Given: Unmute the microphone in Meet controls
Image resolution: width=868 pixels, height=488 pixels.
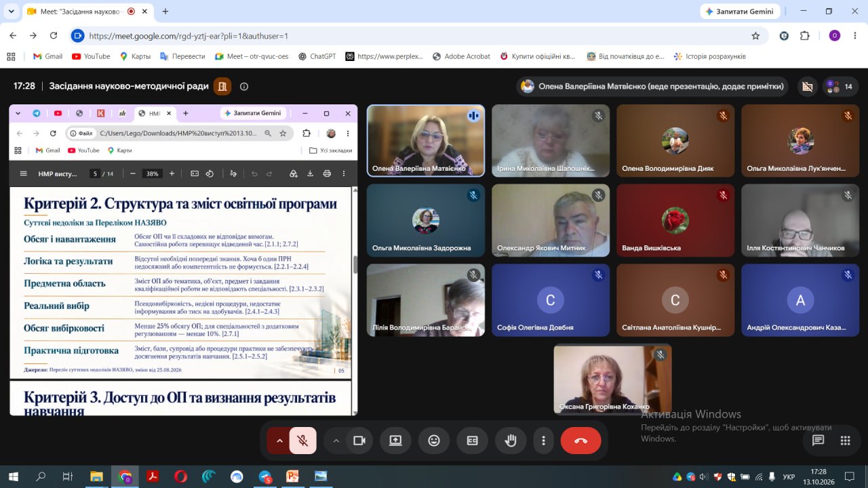Looking at the screenshot, I should click(303, 441).
